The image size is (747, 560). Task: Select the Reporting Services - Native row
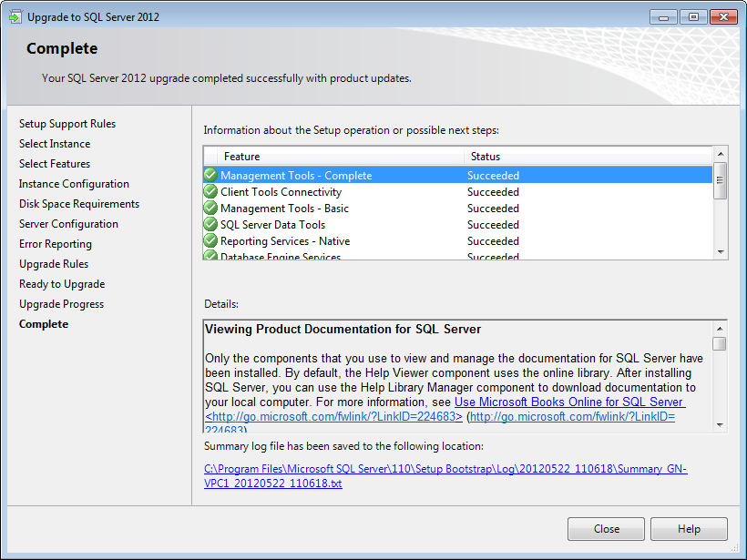pyautogui.click(x=458, y=241)
